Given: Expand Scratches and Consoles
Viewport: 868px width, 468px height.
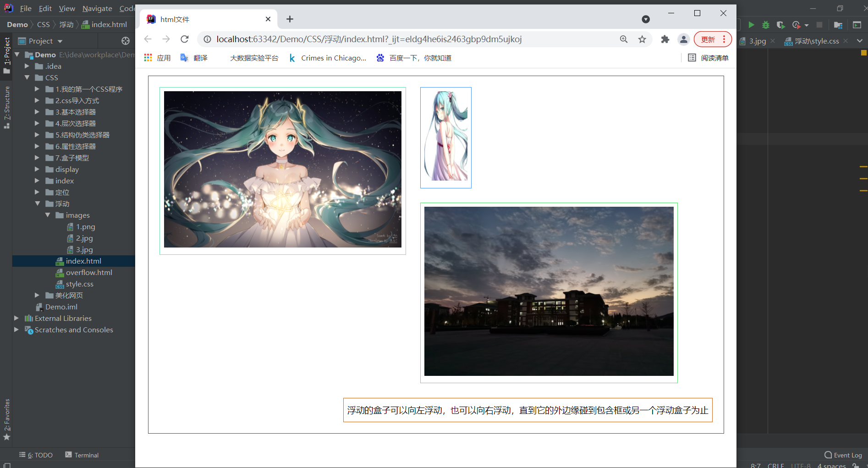Looking at the screenshot, I should pos(16,330).
